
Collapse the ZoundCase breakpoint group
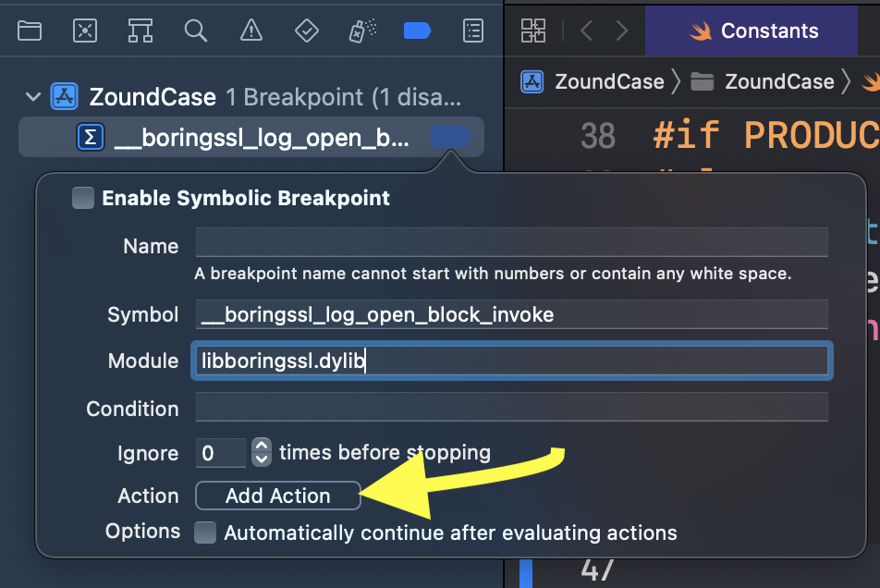[x=34, y=96]
